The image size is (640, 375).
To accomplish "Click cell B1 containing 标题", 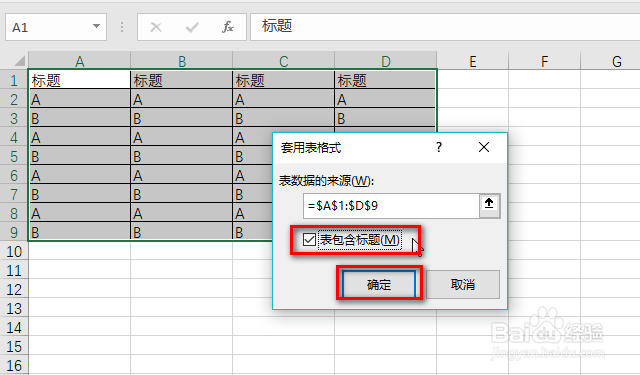I will click(x=182, y=80).
